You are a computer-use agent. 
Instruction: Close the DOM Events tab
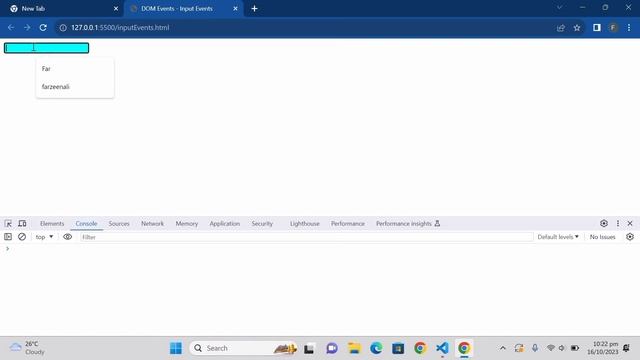tap(236, 8)
